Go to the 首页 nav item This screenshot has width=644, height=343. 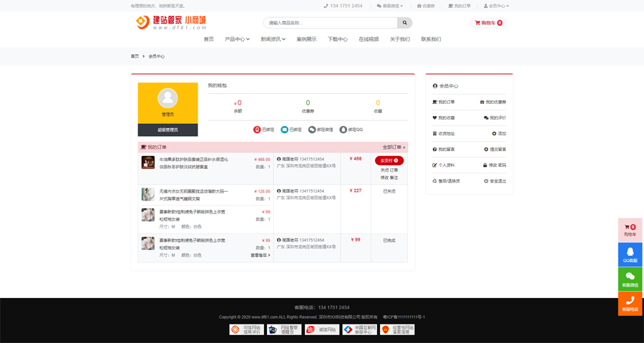coord(208,39)
